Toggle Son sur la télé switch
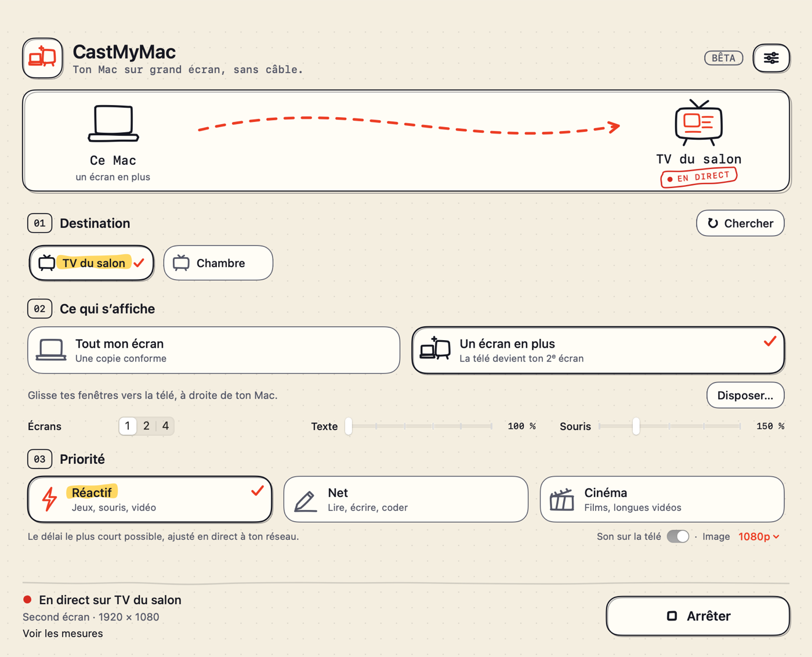The image size is (812, 657). pos(677,536)
